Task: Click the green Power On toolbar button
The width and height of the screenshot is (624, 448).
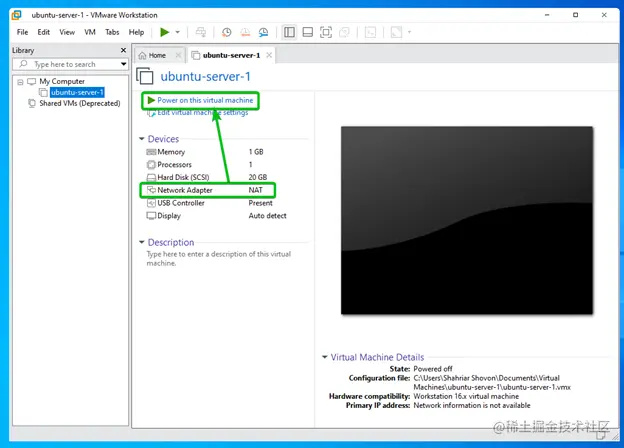Action: coord(164,32)
